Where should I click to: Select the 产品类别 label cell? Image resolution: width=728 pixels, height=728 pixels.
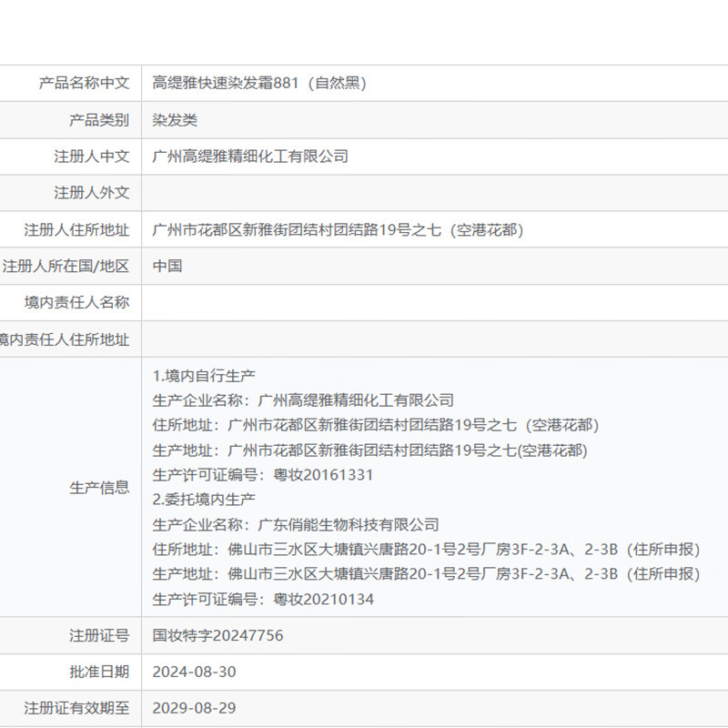(99, 120)
